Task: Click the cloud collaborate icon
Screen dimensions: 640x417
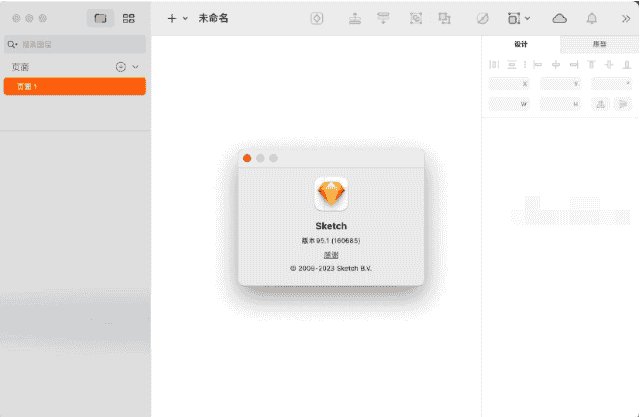Action: click(x=559, y=18)
